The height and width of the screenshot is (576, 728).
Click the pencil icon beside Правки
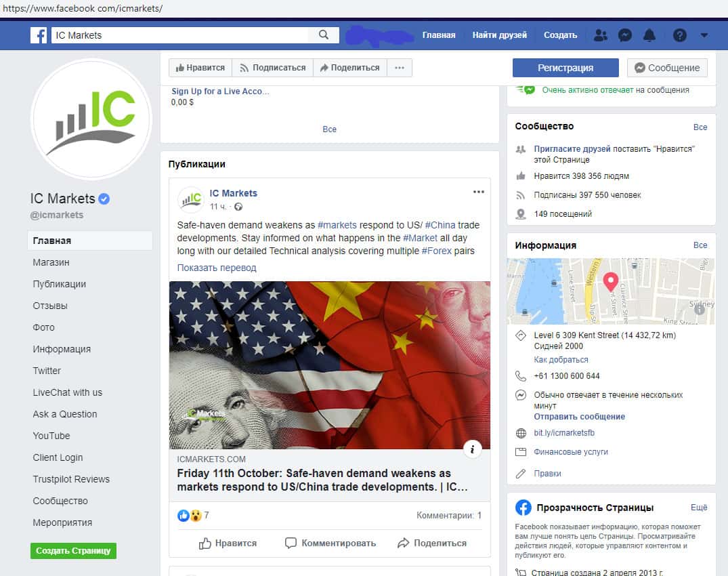pos(521,474)
